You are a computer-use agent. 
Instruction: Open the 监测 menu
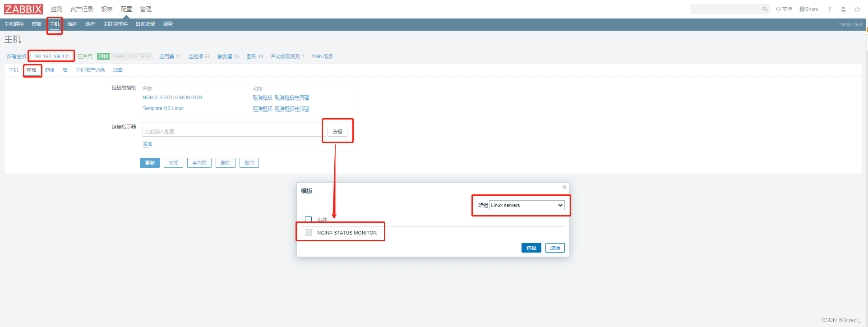tap(56, 9)
